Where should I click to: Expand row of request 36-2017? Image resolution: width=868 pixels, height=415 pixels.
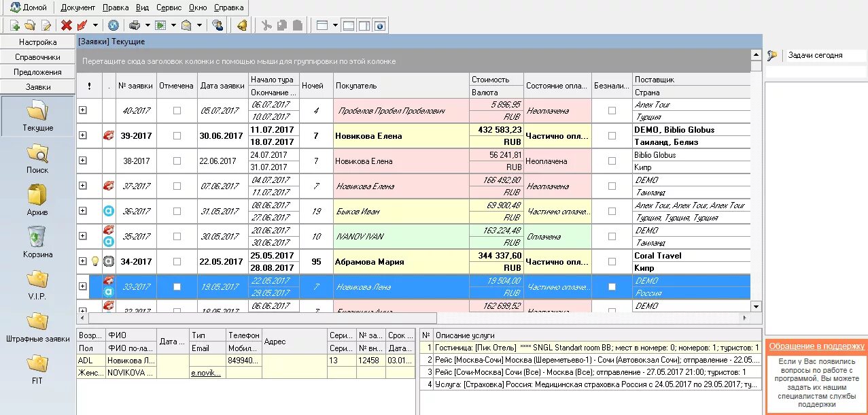click(x=83, y=210)
